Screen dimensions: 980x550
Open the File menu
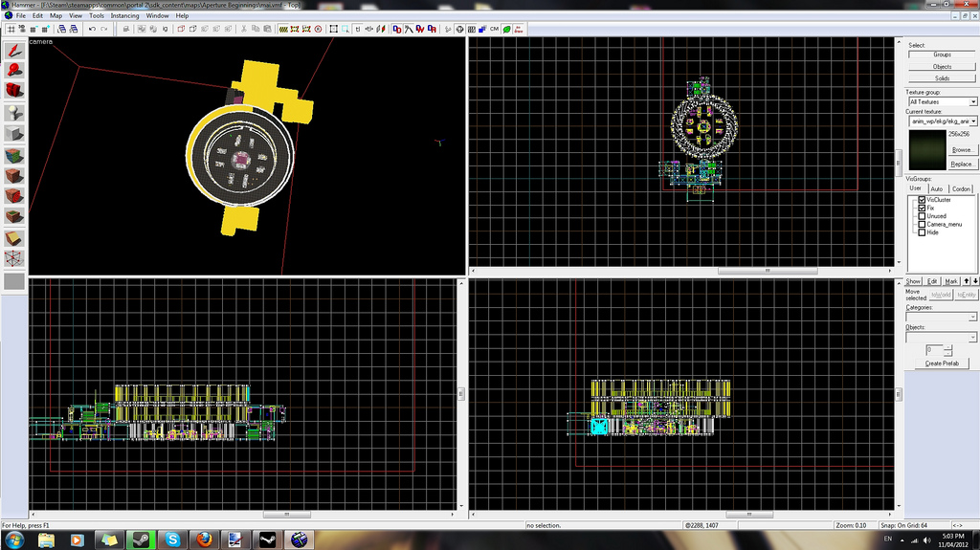pyautogui.click(x=21, y=15)
